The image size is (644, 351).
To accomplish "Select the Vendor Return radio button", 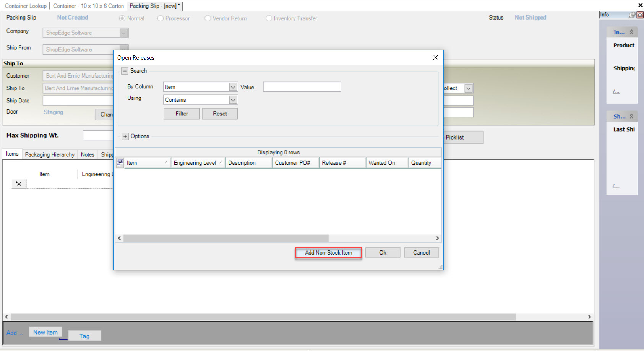I will point(208,18).
